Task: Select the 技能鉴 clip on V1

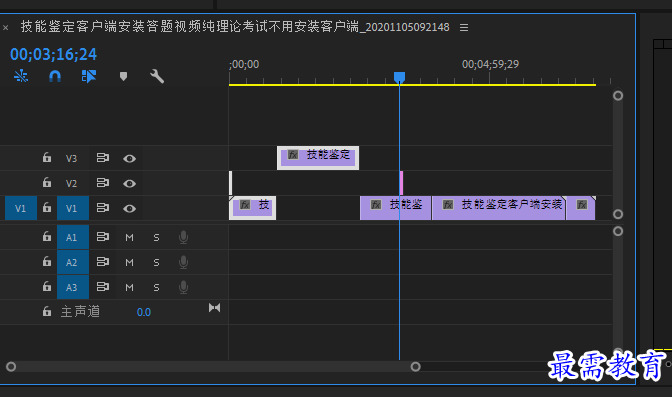Action: pos(396,208)
